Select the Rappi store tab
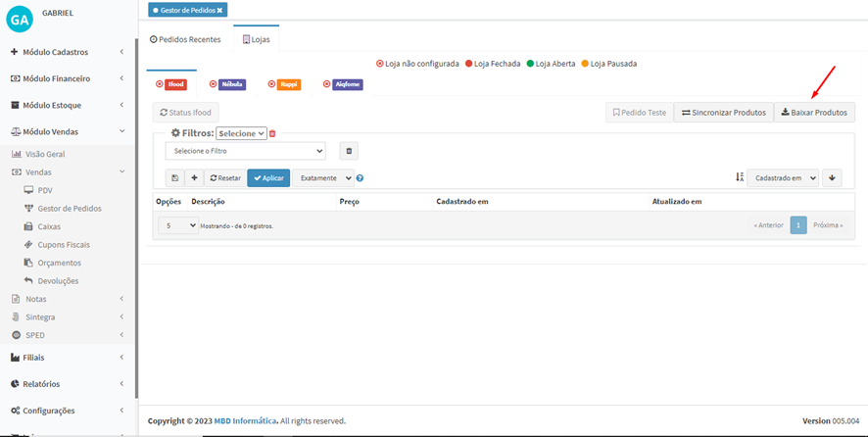868x437 pixels. pos(288,84)
